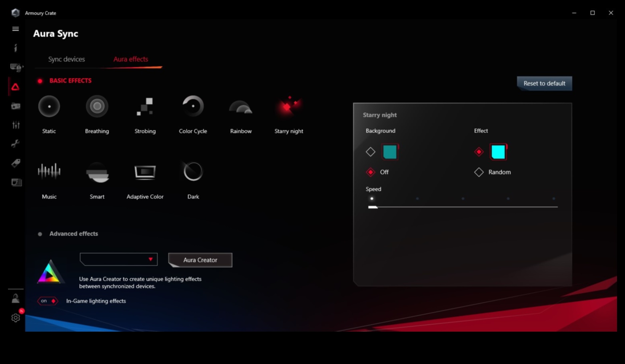Open the Aura Sync panel from the sidebar
This screenshot has height=364, width=625.
click(16, 87)
